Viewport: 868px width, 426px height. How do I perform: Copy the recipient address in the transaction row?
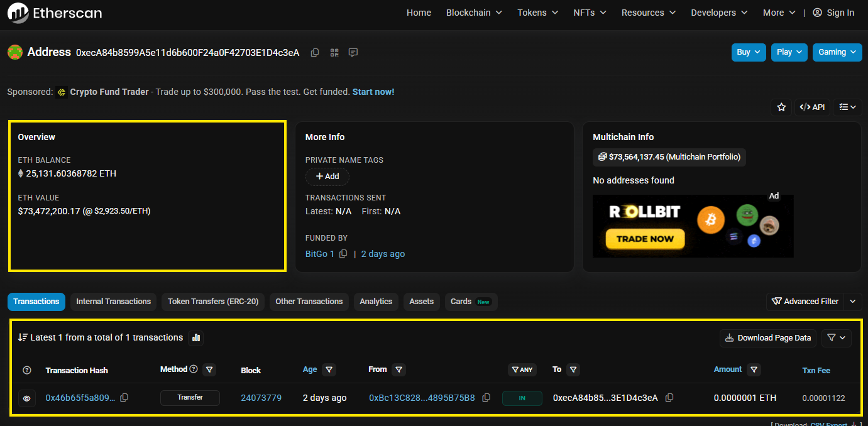[x=669, y=398]
